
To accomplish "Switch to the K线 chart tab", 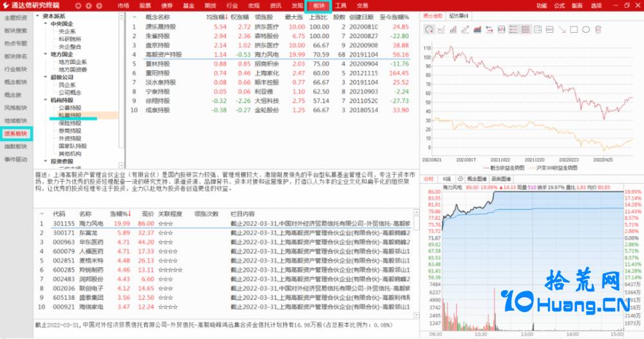I will 447,179.
